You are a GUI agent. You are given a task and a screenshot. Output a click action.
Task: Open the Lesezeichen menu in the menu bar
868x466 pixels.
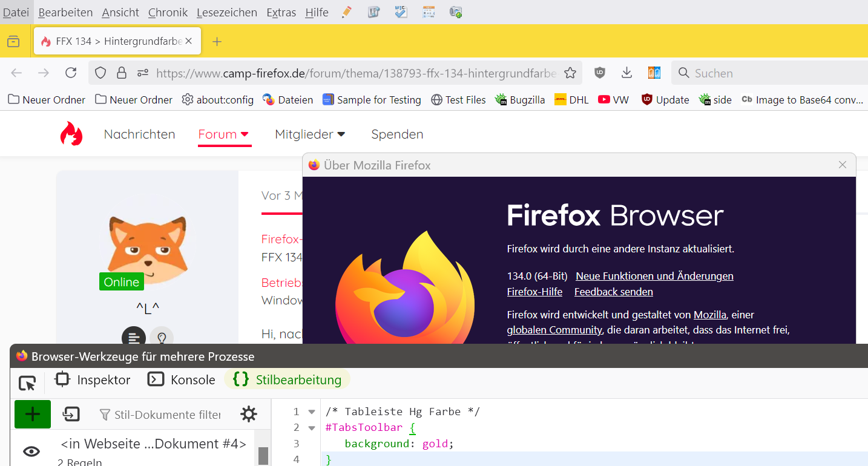point(227,12)
